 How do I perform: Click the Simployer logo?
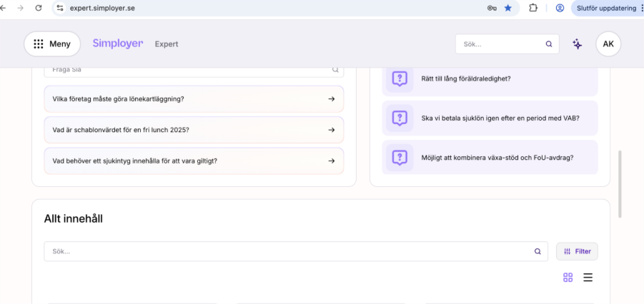point(118,44)
